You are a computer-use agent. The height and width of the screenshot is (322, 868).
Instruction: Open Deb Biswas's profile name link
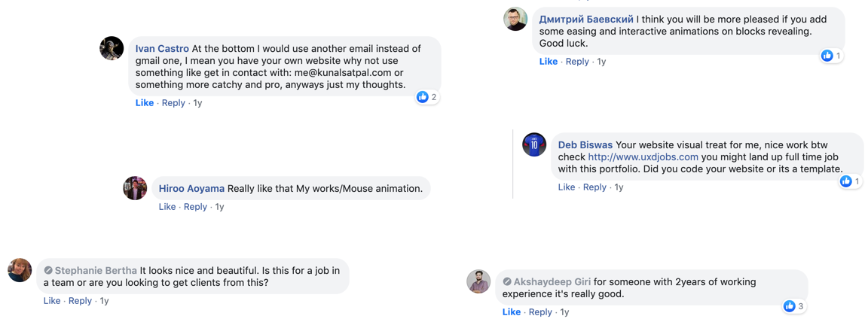[585, 144]
